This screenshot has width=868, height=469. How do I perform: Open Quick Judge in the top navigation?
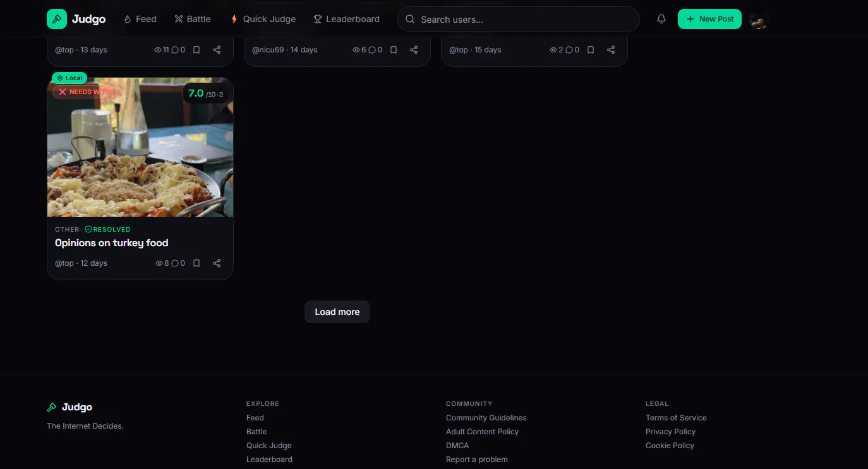tap(263, 19)
